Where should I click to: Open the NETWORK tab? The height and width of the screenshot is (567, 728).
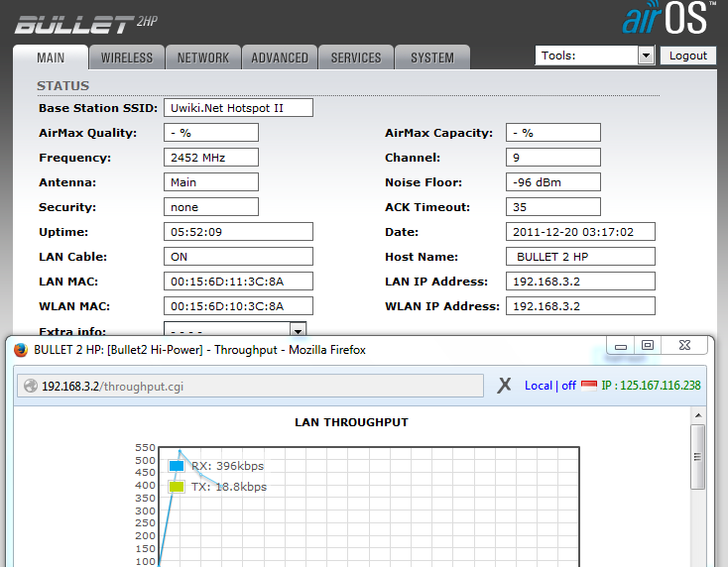(203, 57)
